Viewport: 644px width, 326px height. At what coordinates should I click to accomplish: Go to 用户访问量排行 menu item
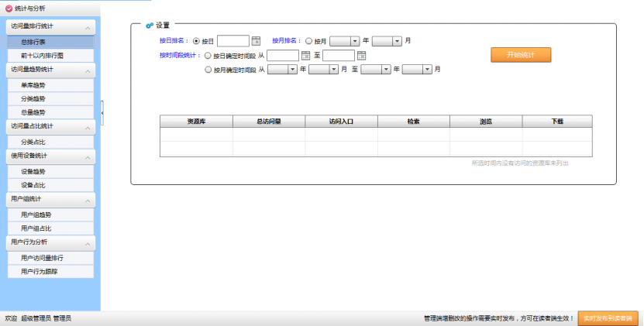click(43, 257)
